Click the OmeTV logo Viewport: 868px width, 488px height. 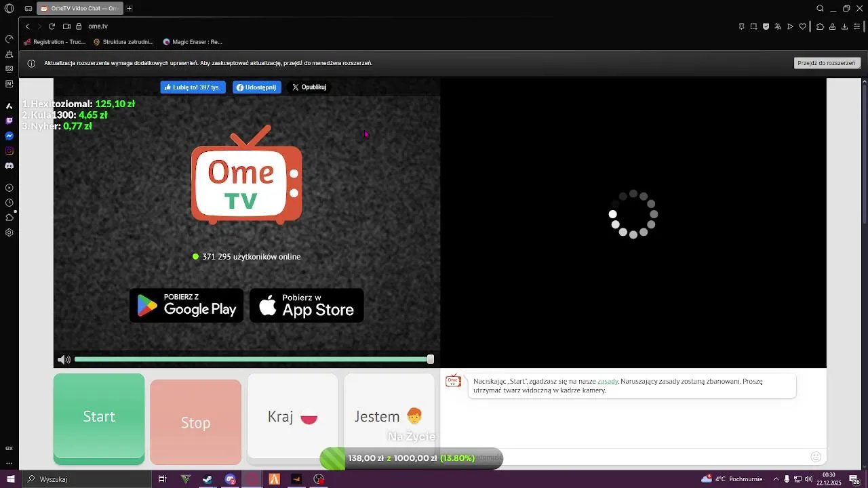[247, 175]
